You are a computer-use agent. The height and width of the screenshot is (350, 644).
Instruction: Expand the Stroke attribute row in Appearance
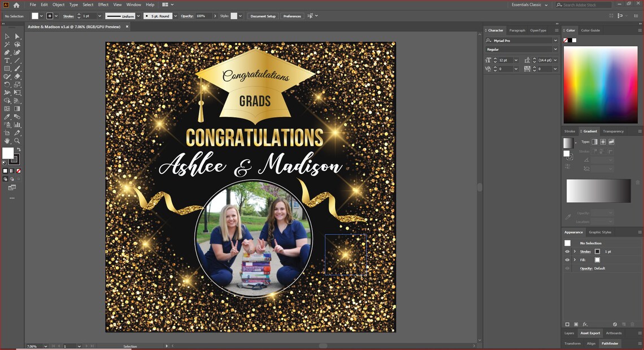[575, 251]
